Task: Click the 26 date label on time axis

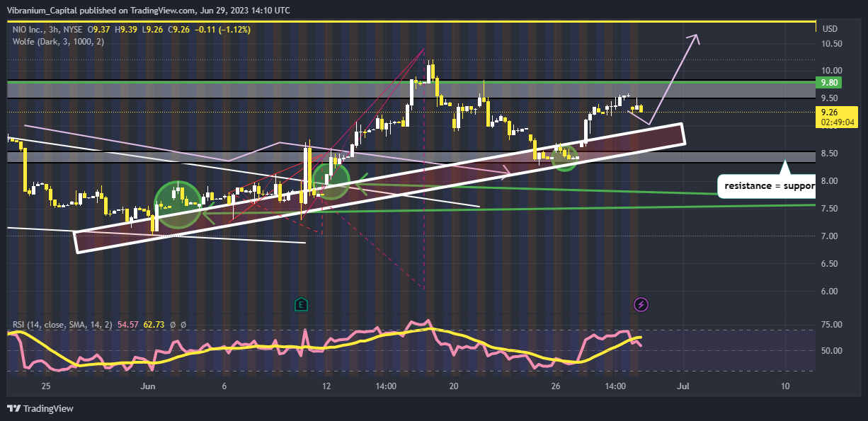Action: [556, 386]
